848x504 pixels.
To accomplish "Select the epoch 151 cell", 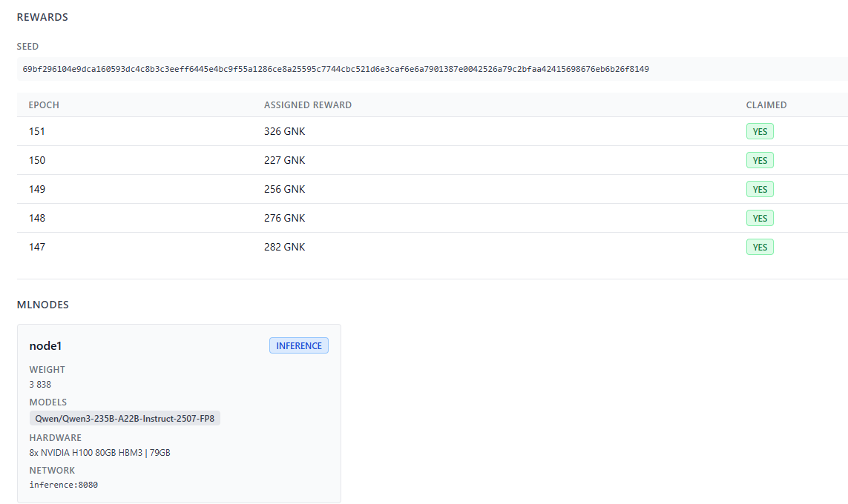I will (37, 131).
